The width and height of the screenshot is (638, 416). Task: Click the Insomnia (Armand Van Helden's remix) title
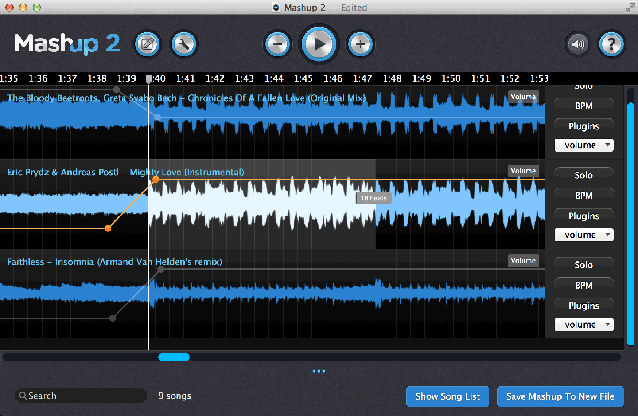coord(139,262)
